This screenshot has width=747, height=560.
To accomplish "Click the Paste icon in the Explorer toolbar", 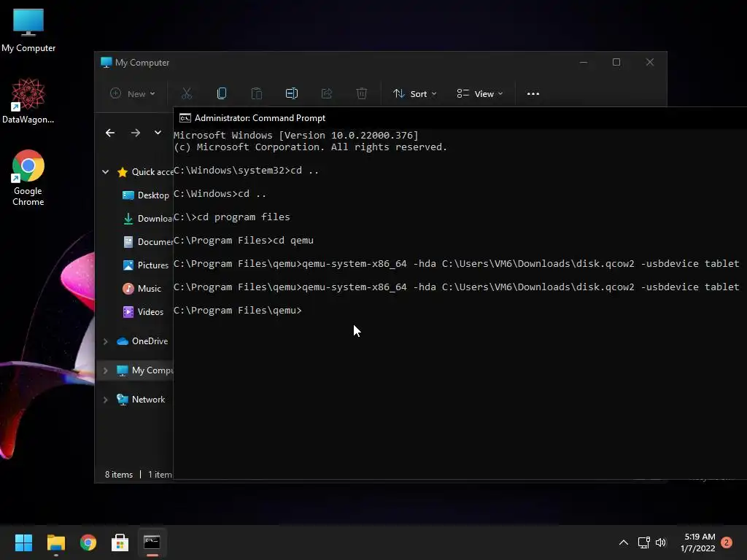I will [x=256, y=94].
